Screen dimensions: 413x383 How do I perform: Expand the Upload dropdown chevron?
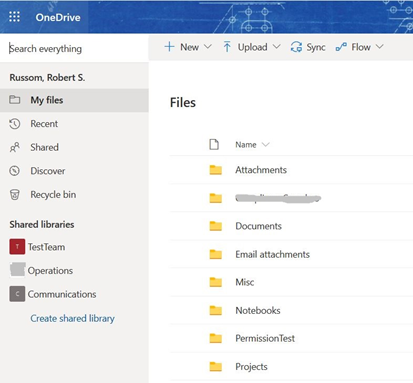tap(276, 47)
